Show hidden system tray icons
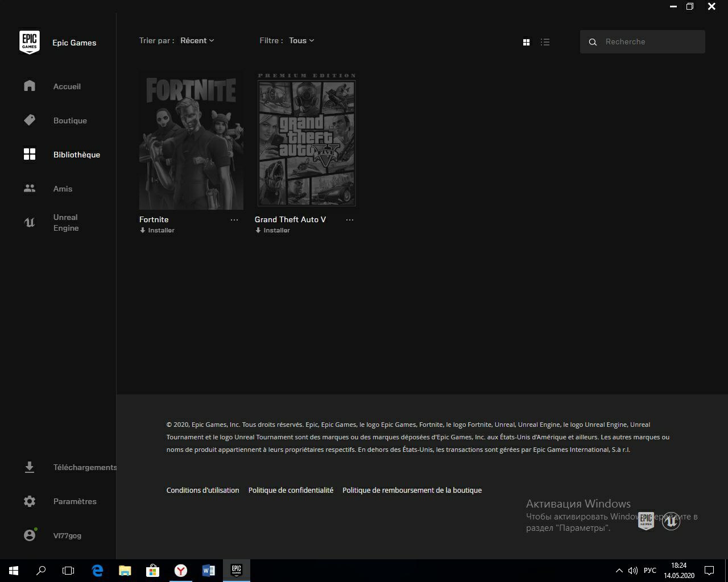This screenshot has width=728, height=582. (619, 570)
